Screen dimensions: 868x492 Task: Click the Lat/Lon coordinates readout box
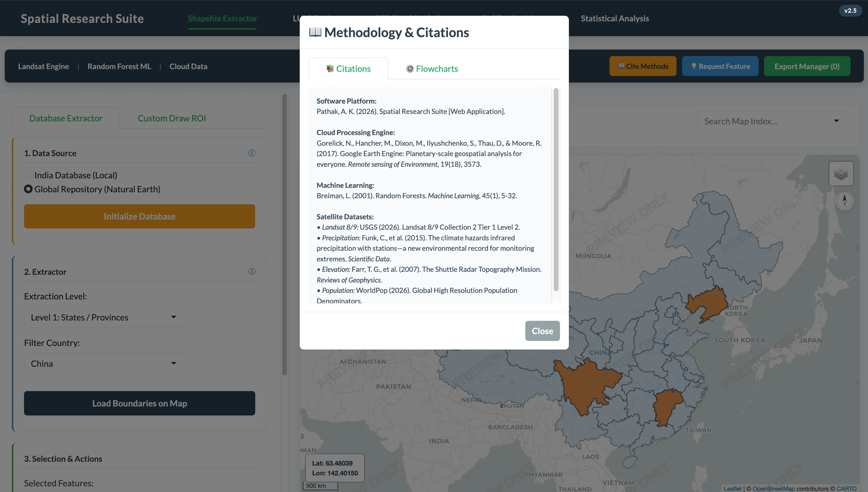(x=335, y=468)
